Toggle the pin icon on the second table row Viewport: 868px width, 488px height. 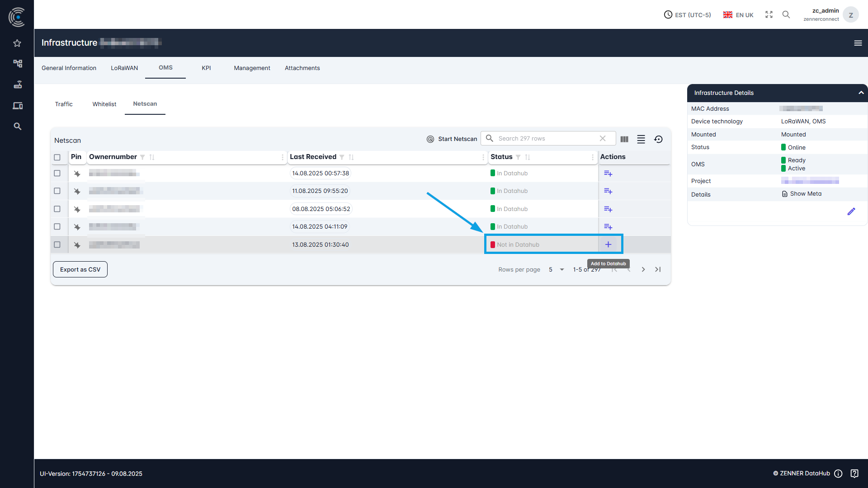pyautogui.click(x=77, y=191)
